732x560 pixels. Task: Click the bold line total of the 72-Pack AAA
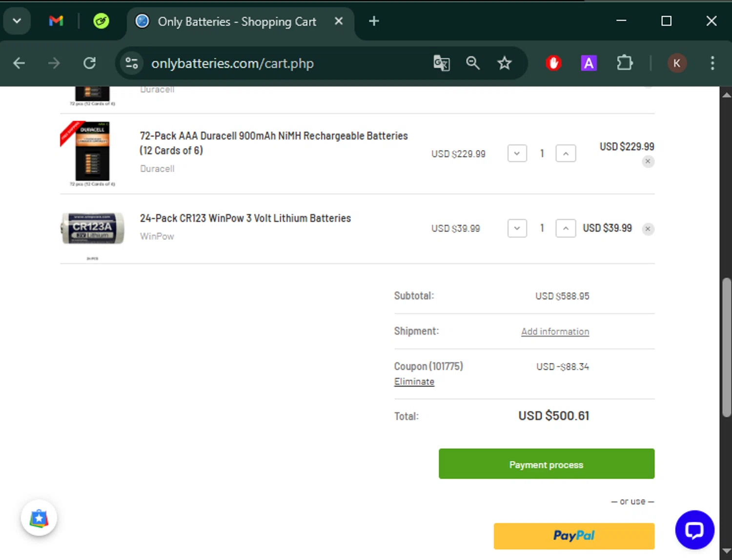tap(627, 146)
